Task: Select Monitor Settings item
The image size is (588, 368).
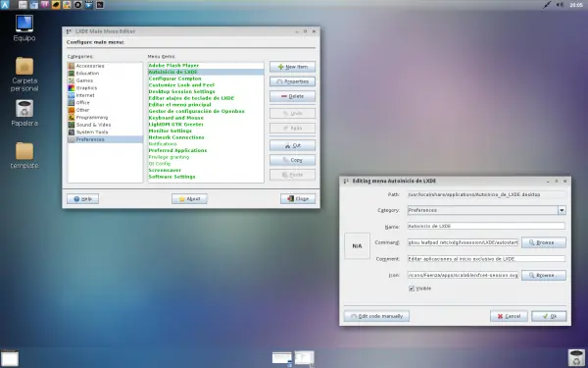Action: point(206,131)
